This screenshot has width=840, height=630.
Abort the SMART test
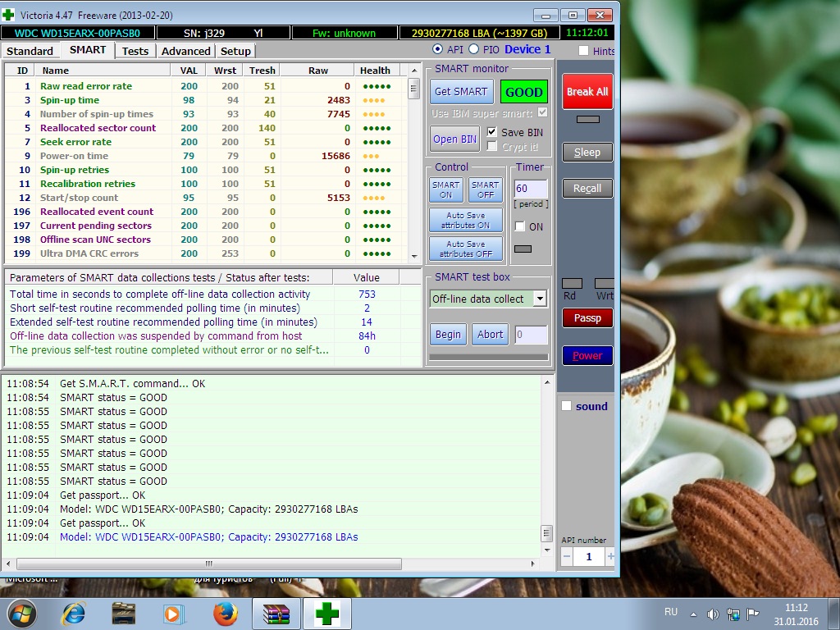(490, 335)
